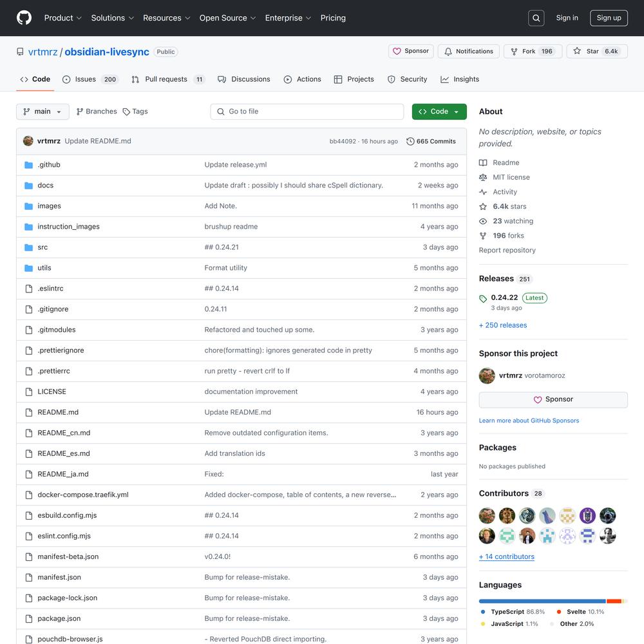This screenshot has width=644, height=644.
Task: Expand the Resources menu
Action: point(166,18)
